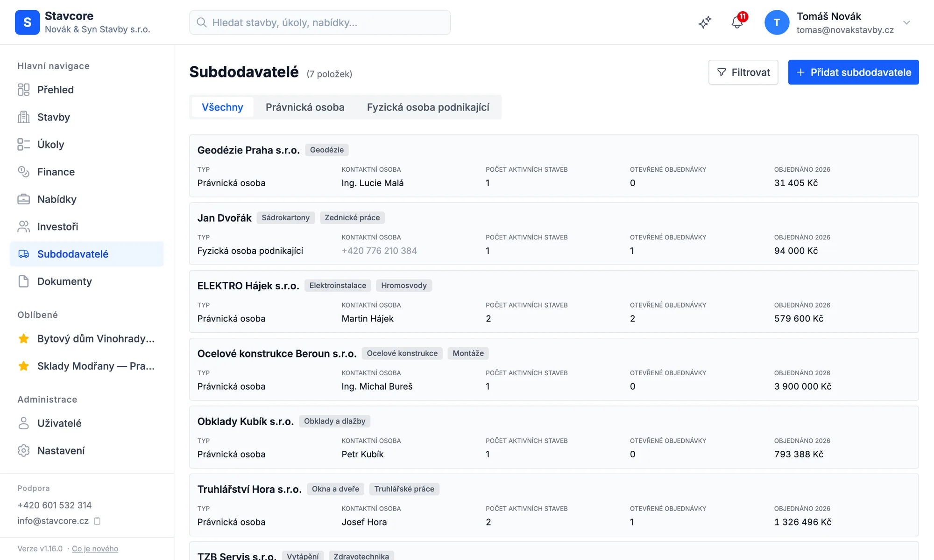Click the Montáže tag
934x560 pixels.
pos(468,353)
